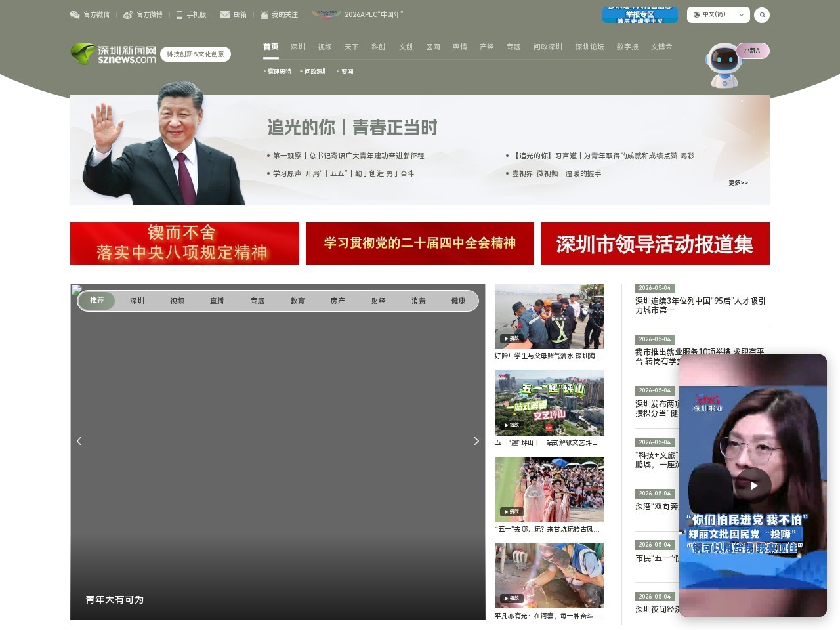The width and height of the screenshot is (840, 630).
Task: Select the 健康 tab in slider
Action: [459, 301]
